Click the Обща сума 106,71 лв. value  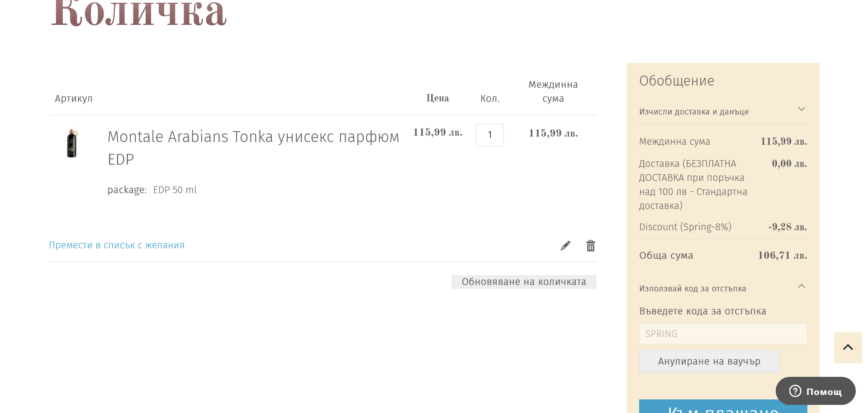coord(782,256)
